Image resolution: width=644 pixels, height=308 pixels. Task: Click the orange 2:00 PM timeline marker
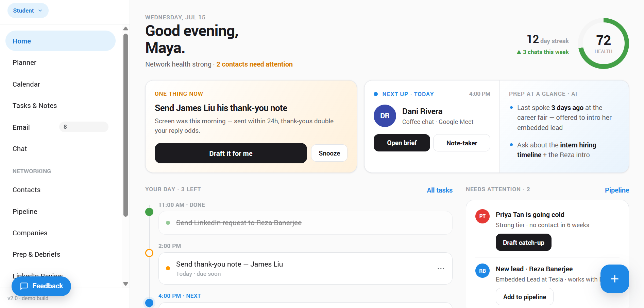[x=149, y=253]
